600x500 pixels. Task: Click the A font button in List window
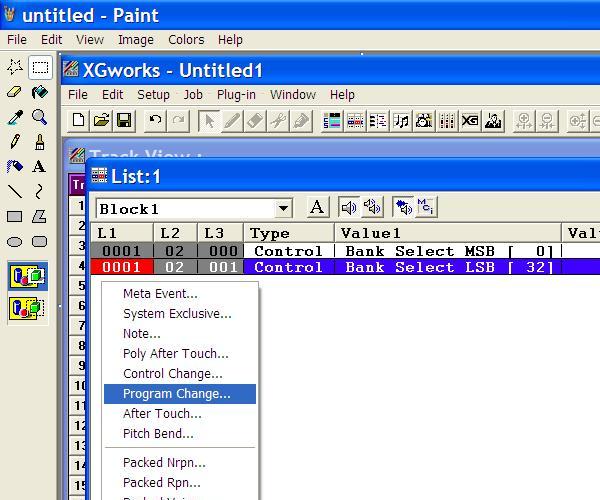coord(317,208)
